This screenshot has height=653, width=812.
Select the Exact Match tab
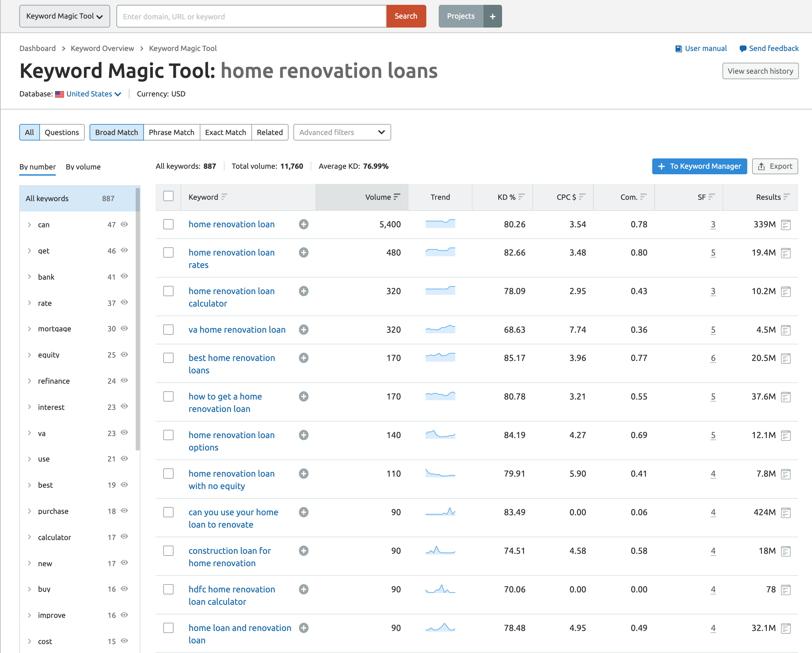tap(225, 133)
